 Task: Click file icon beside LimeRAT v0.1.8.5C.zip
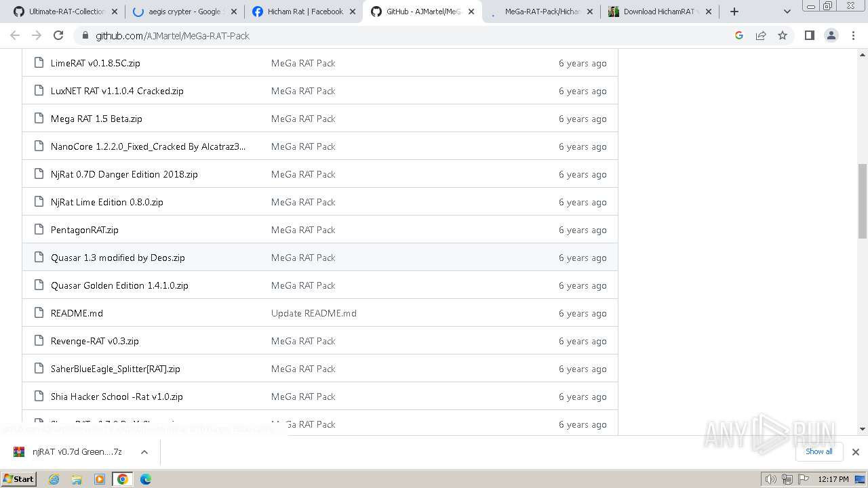39,62
